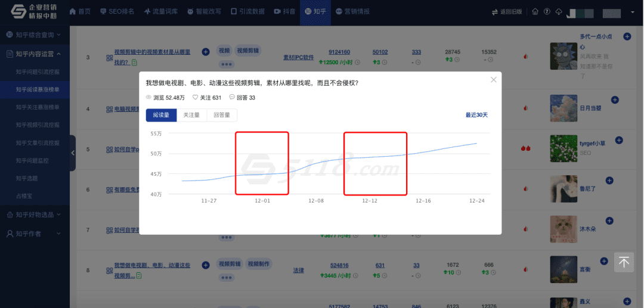Image resolution: width=644 pixels, height=308 pixels.
Task: Collapse the left sidebar with arrow handle
Action: tap(73, 153)
